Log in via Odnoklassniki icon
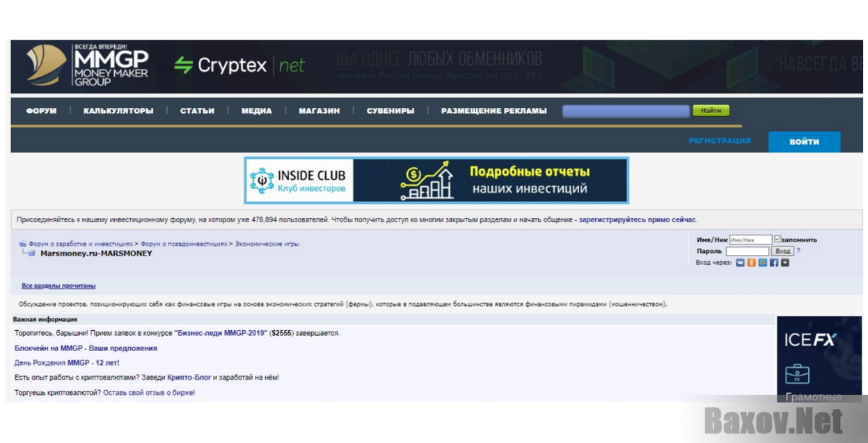The width and height of the screenshot is (868, 443). click(752, 263)
